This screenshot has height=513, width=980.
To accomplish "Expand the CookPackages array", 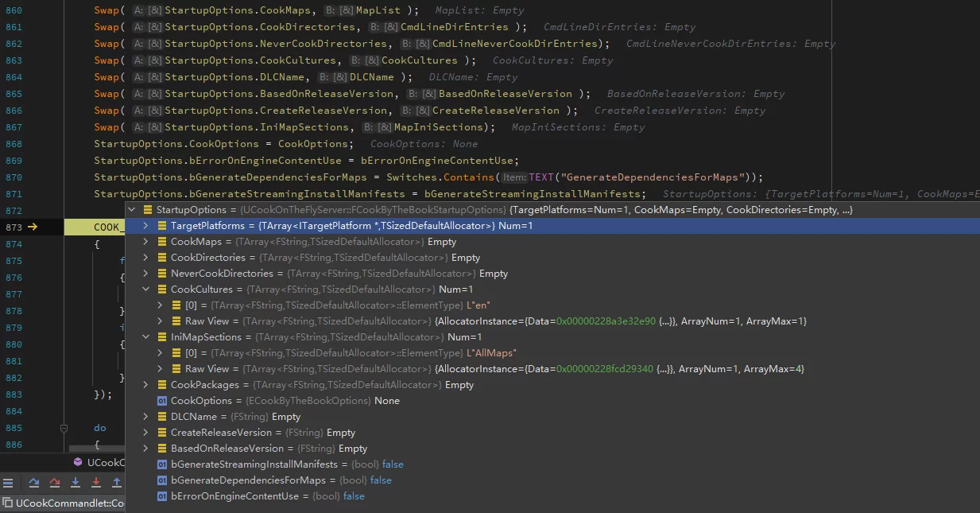I will [x=146, y=385].
